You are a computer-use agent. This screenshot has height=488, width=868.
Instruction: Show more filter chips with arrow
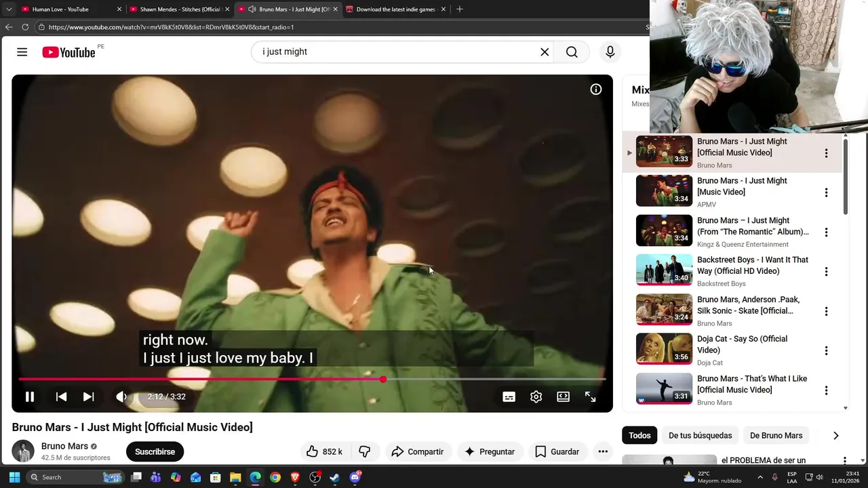click(835, 436)
